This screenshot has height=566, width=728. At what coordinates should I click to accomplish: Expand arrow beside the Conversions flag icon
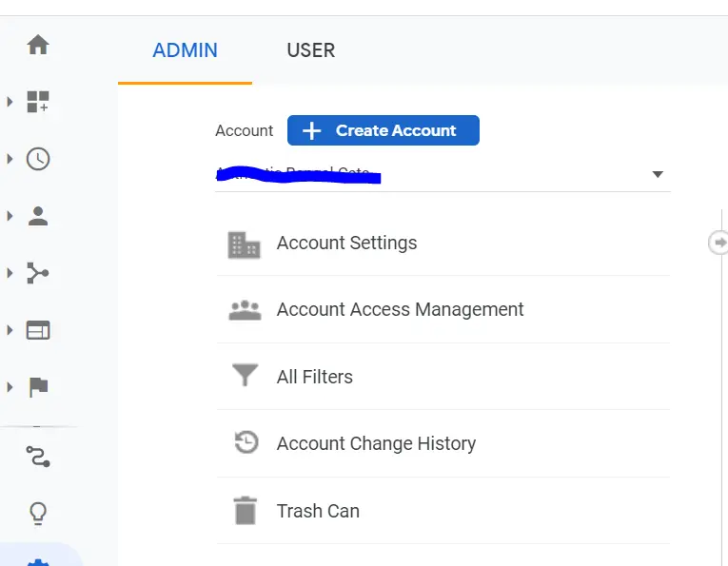click(10, 387)
